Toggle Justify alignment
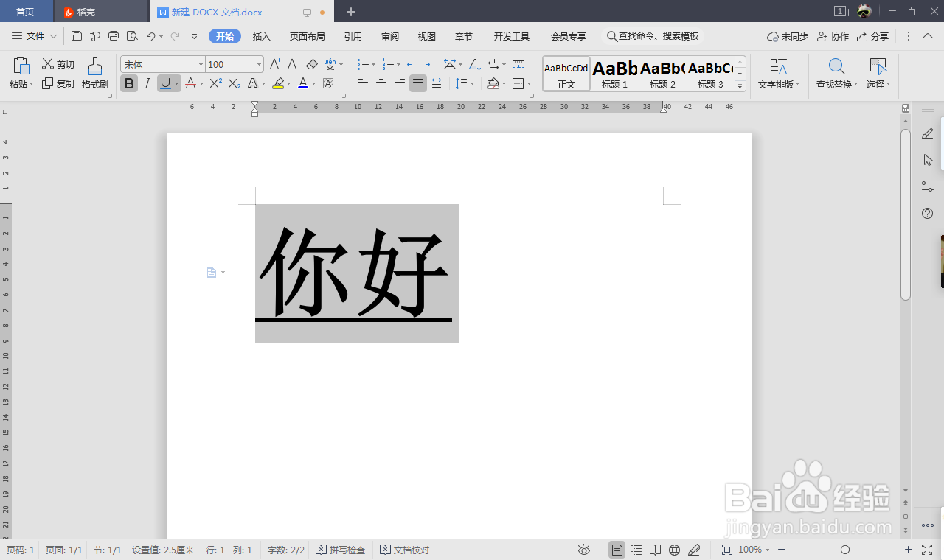 [418, 83]
